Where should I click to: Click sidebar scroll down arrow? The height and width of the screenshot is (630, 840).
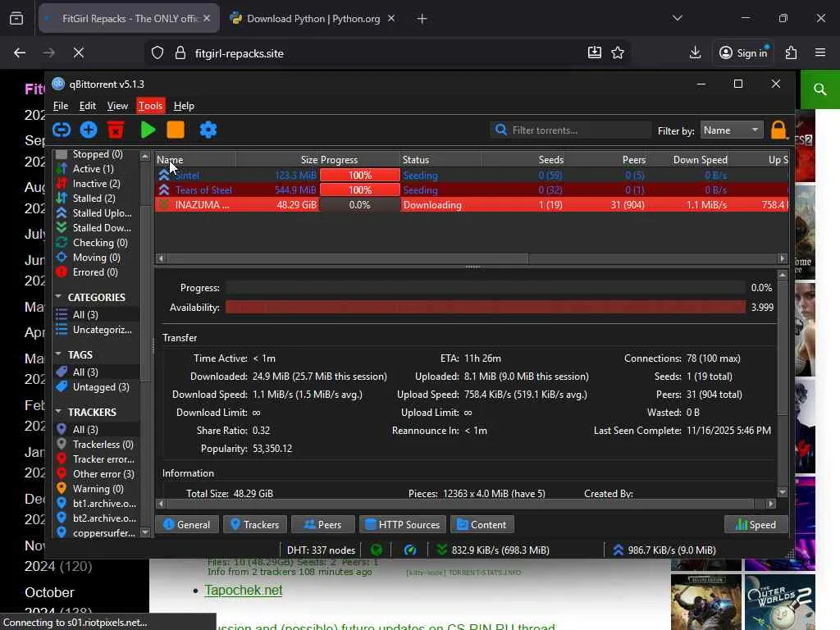click(145, 532)
